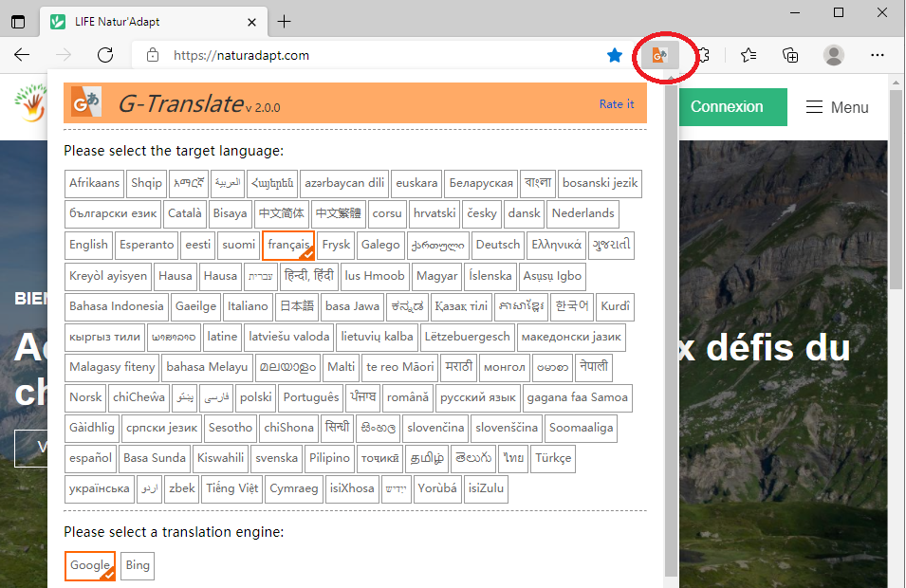The image size is (906, 588).
Task: Click the G-Translate extension icon in toolbar
Action: click(660, 55)
